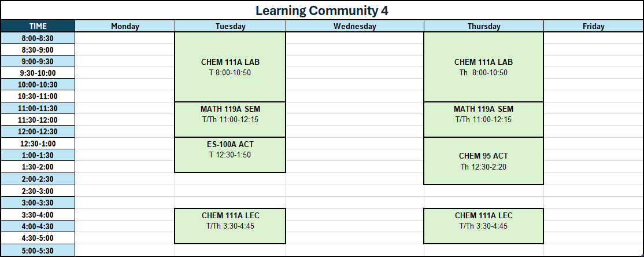Viewport: 644px width, 257px height.
Task: Click the 2:30-3:00 time cell
Action: [x=38, y=191]
